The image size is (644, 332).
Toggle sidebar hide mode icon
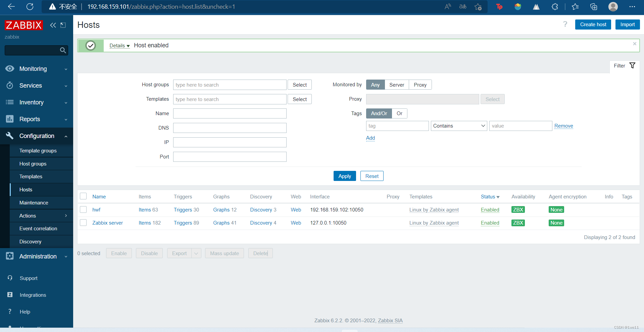63,25
